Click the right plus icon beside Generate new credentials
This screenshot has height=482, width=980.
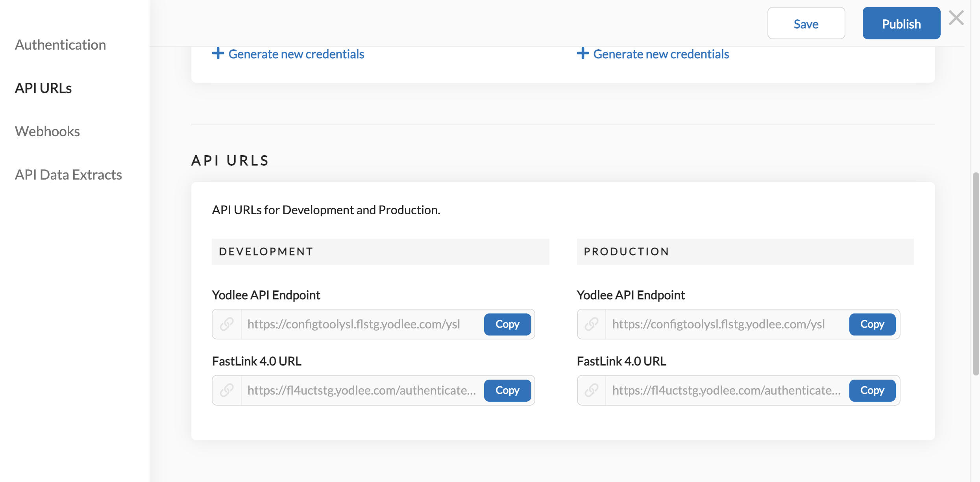click(x=583, y=54)
